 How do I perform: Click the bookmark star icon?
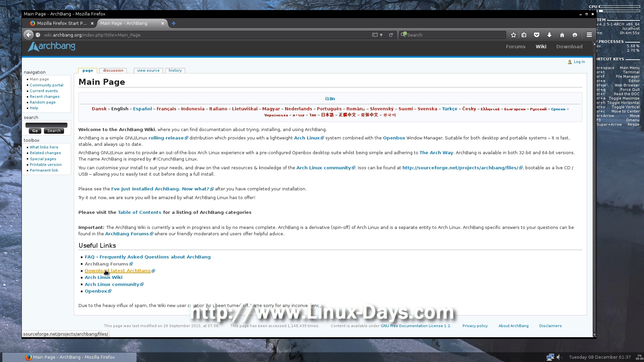(513, 35)
